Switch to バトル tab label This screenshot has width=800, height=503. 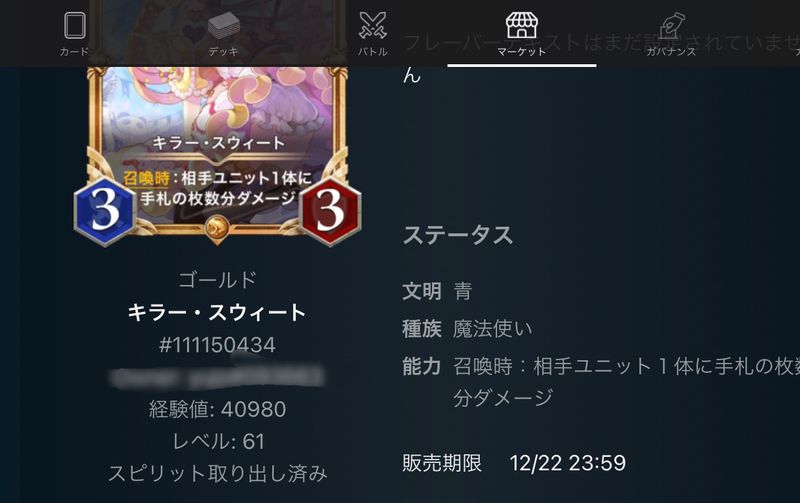coord(372,52)
